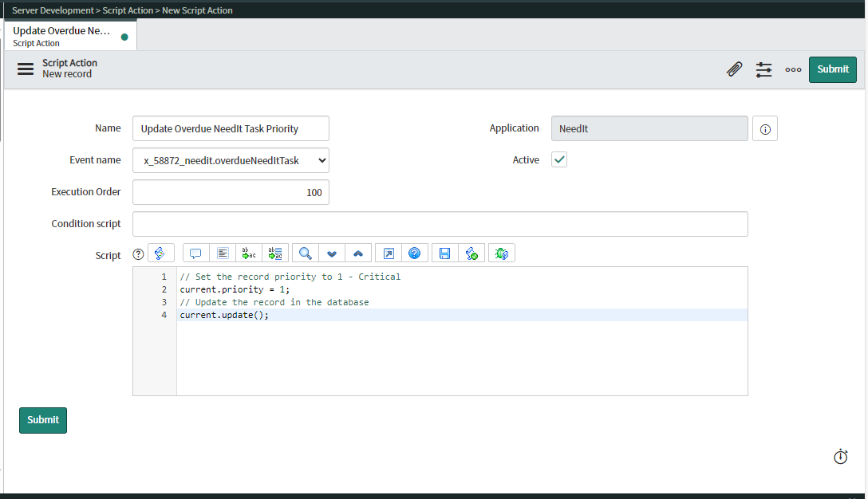868x499 pixels.
Task: Click the 'Script' field label
Action: (x=108, y=256)
